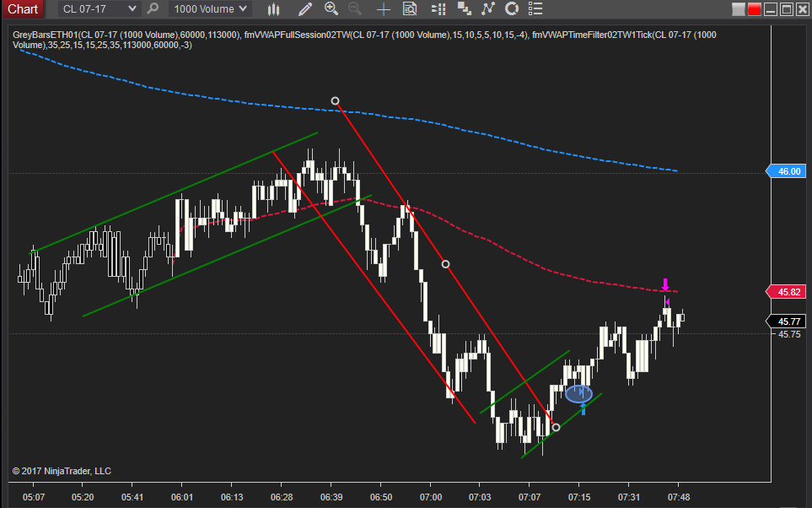Image resolution: width=812 pixels, height=508 pixels.
Task: Click the 45.82 red price marker
Action: click(786, 292)
